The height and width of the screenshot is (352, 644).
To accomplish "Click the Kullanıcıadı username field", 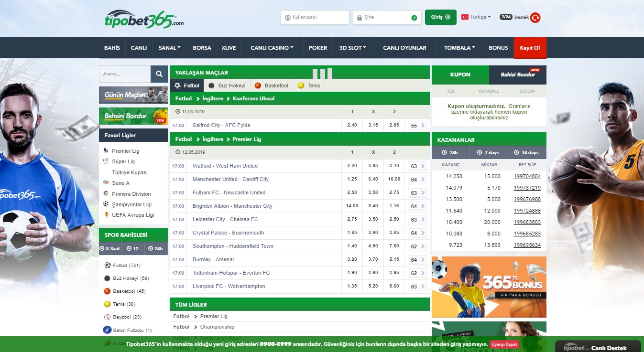I will click(x=315, y=17).
